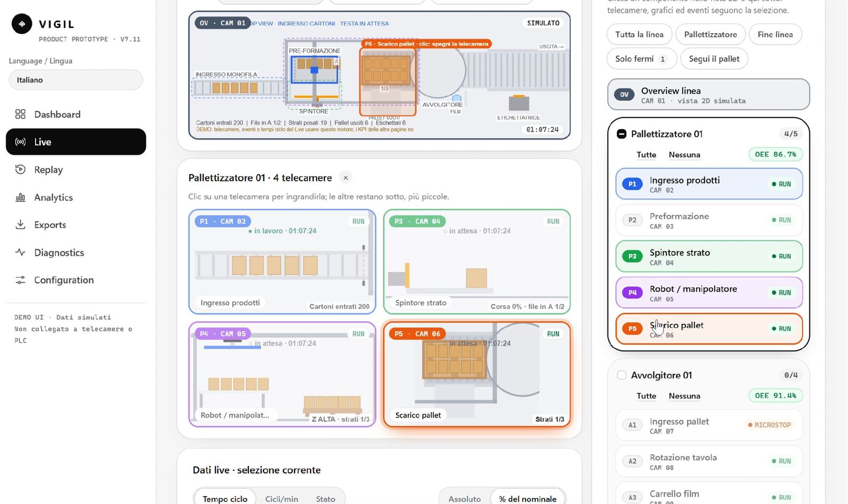Click the Configuration sliders icon
Viewport: 848px width, 504px height.
coord(20,280)
